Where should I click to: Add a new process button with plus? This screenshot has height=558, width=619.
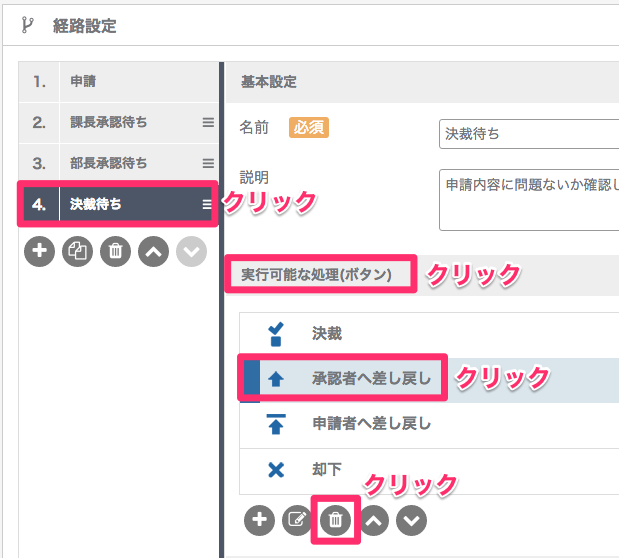259,520
